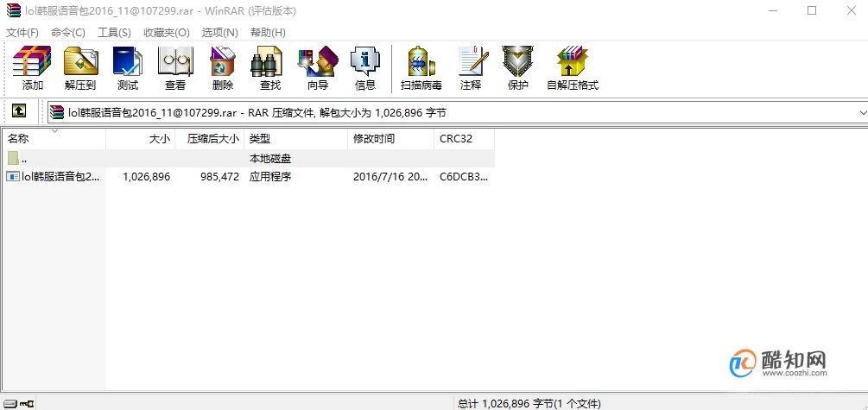This screenshot has width=868, height=410.
Task: Click the 2016/7/16 modified date cell
Action: coord(390,176)
